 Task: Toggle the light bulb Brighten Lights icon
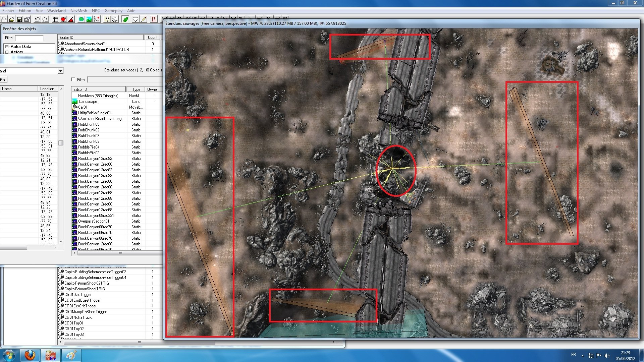(107, 19)
